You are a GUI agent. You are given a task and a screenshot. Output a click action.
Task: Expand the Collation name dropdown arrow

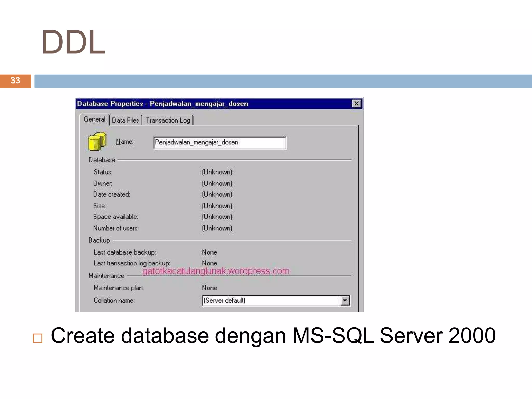point(345,301)
